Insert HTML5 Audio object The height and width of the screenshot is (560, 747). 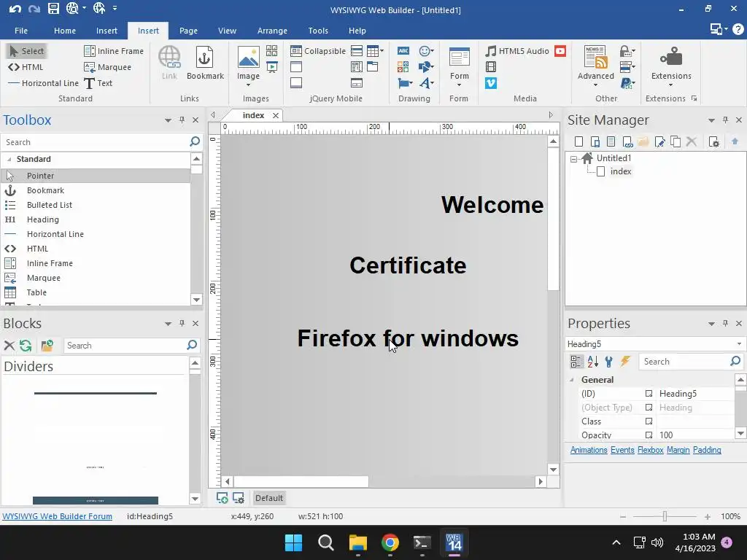point(517,51)
